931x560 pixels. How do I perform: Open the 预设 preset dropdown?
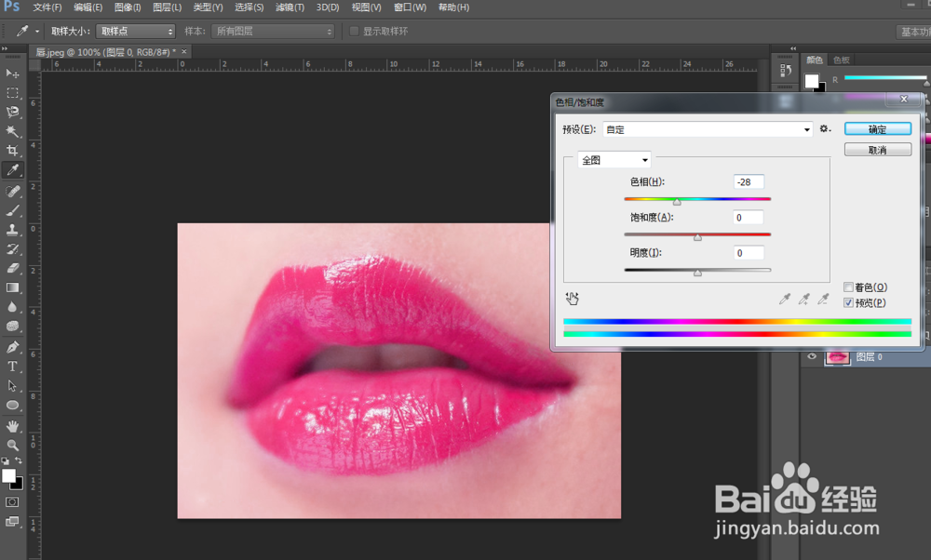708,130
